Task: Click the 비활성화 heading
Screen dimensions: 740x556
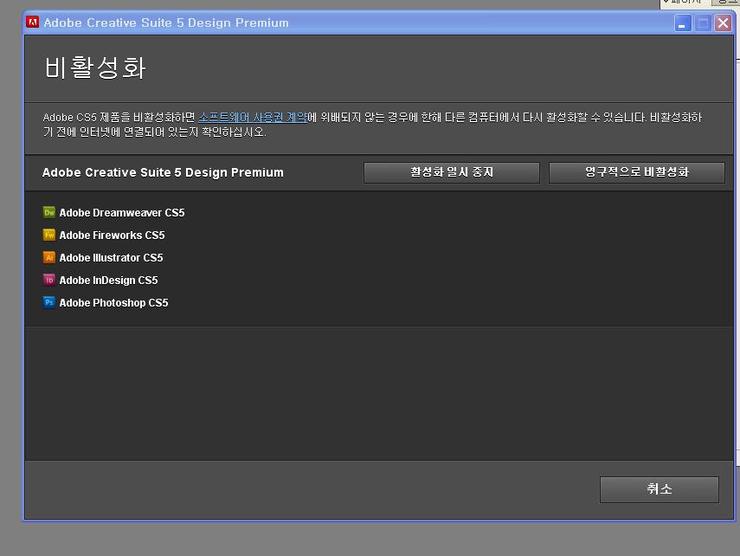Action: [x=95, y=68]
